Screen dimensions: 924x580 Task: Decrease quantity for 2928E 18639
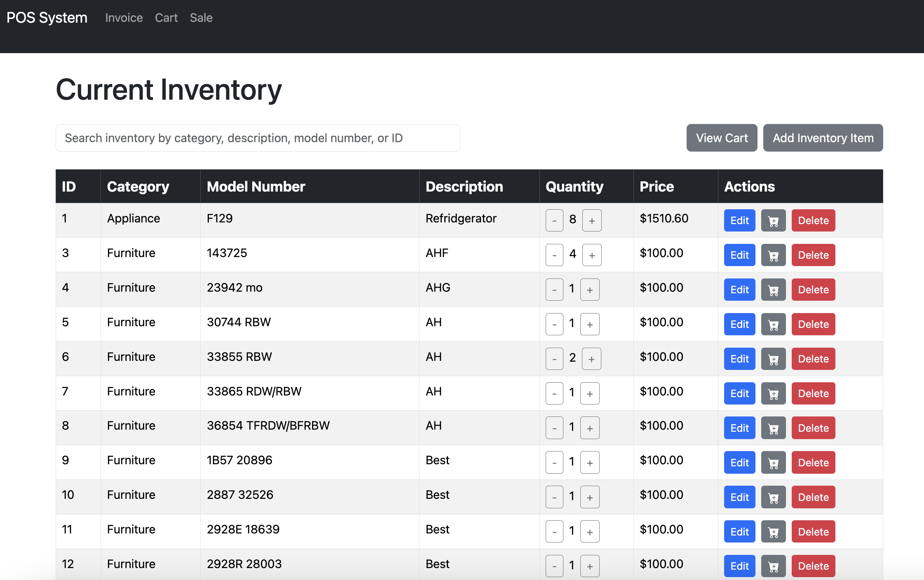click(554, 532)
